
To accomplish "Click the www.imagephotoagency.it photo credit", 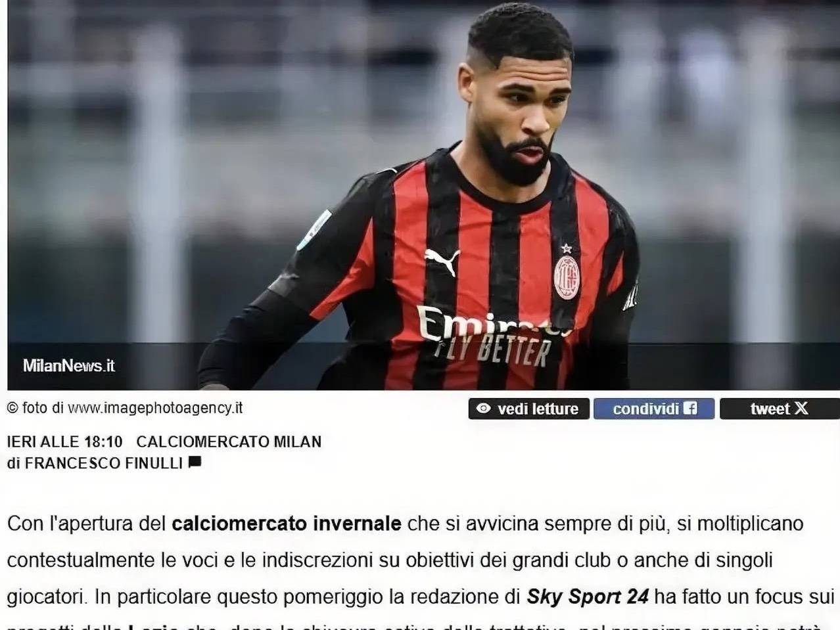I will (155, 408).
